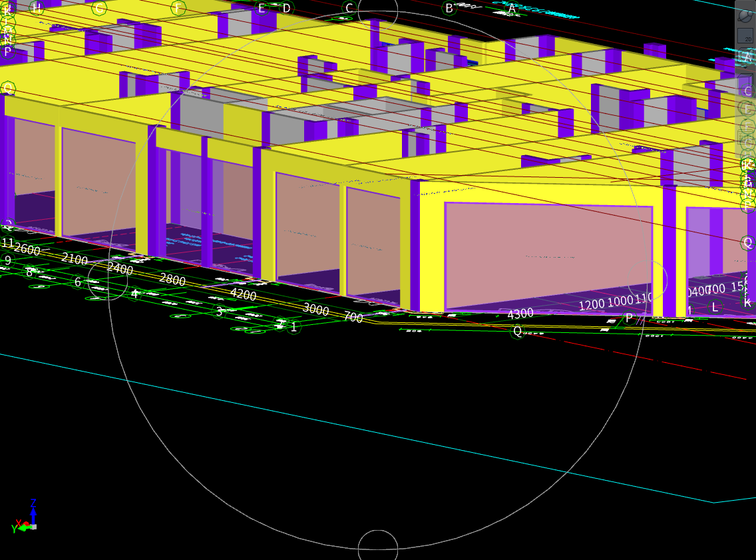
Task: Click the XYZ coordinate axis indicator
Action: click(x=24, y=517)
